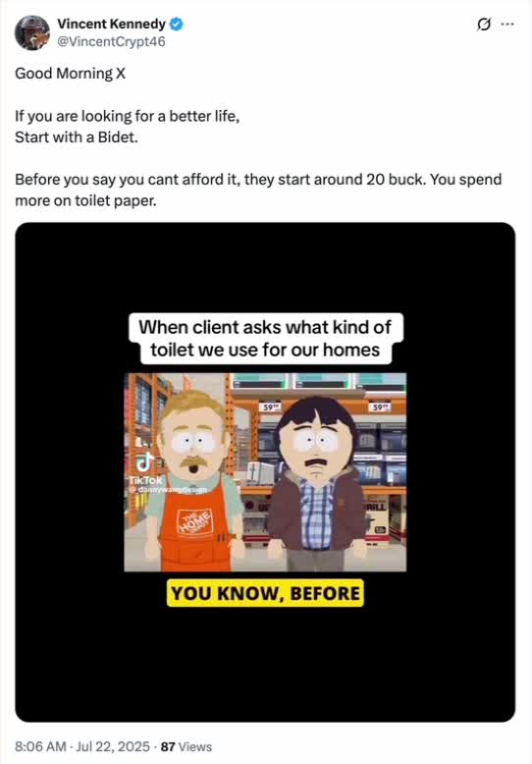The height and width of the screenshot is (764, 532).
Task: Open the Grok slashed-circle icon
Action: 484,24
